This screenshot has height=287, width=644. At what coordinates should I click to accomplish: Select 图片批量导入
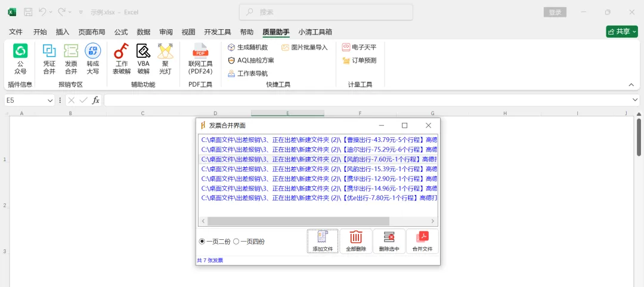(304, 47)
